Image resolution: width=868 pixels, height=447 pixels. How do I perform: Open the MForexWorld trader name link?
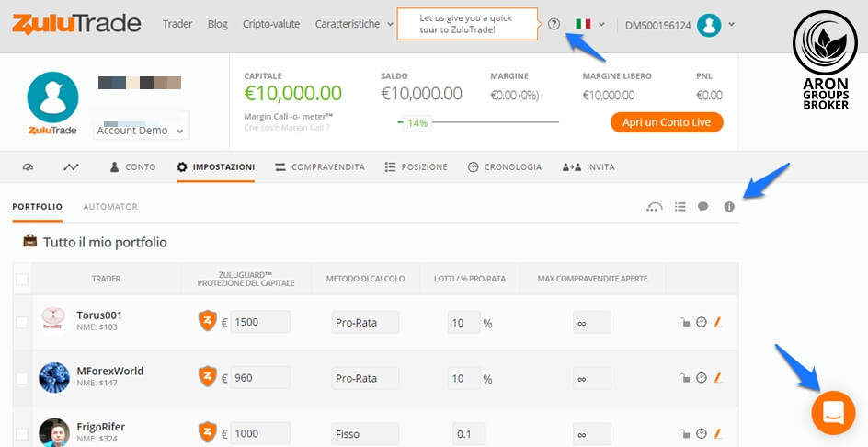[109, 371]
